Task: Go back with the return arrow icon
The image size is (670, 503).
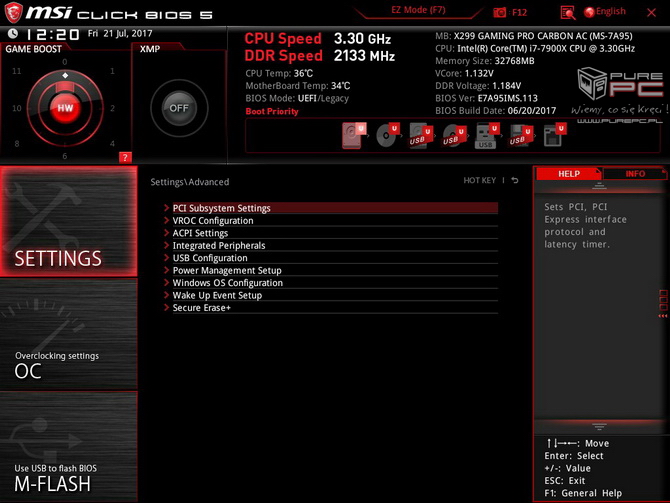Action: (515, 180)
